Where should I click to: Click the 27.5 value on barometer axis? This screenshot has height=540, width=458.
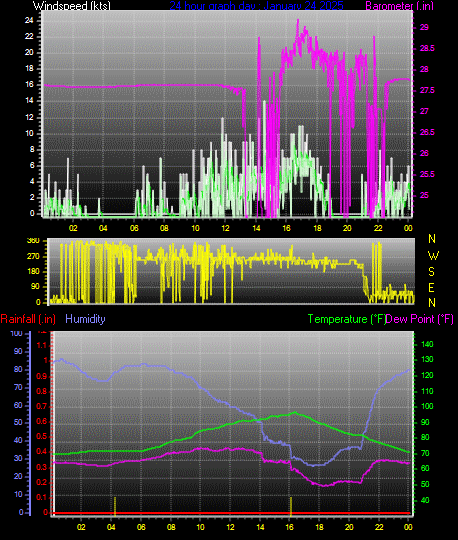(x=427, y=90)
